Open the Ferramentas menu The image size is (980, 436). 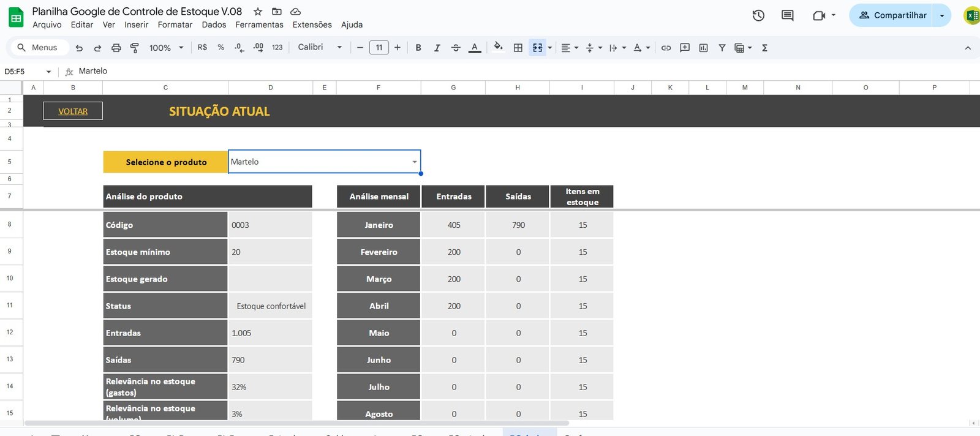coord(260,25)
